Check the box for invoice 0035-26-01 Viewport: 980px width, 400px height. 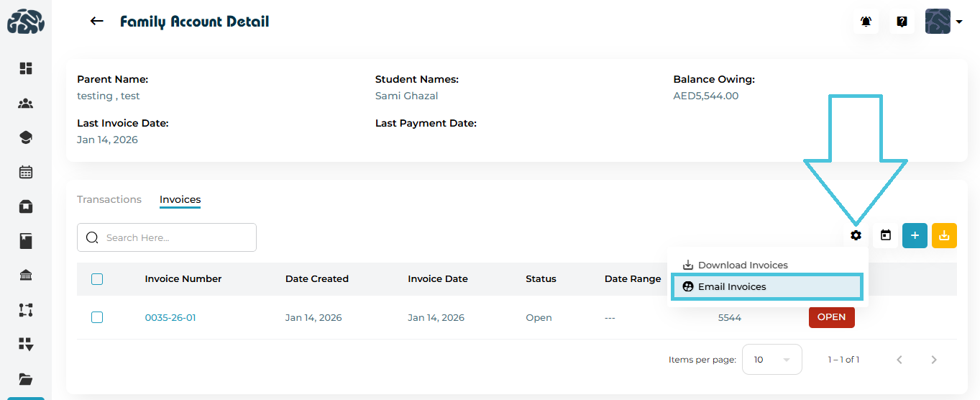point(97,317)
